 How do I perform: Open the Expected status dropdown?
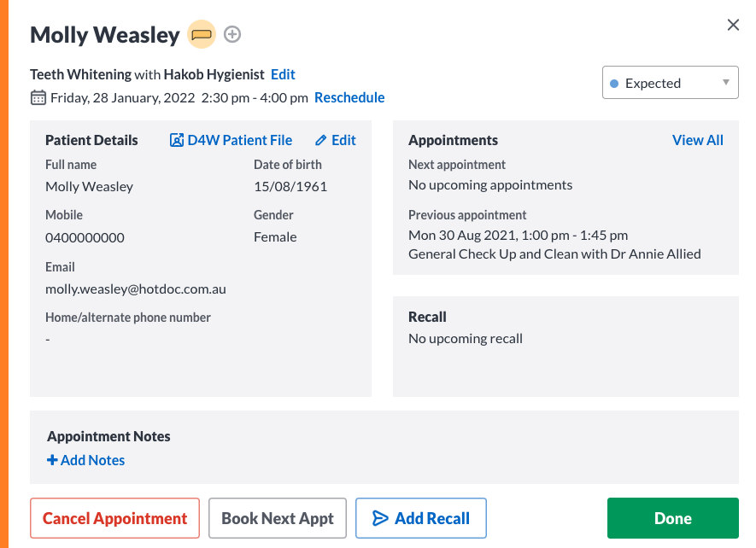pos(671,83)
